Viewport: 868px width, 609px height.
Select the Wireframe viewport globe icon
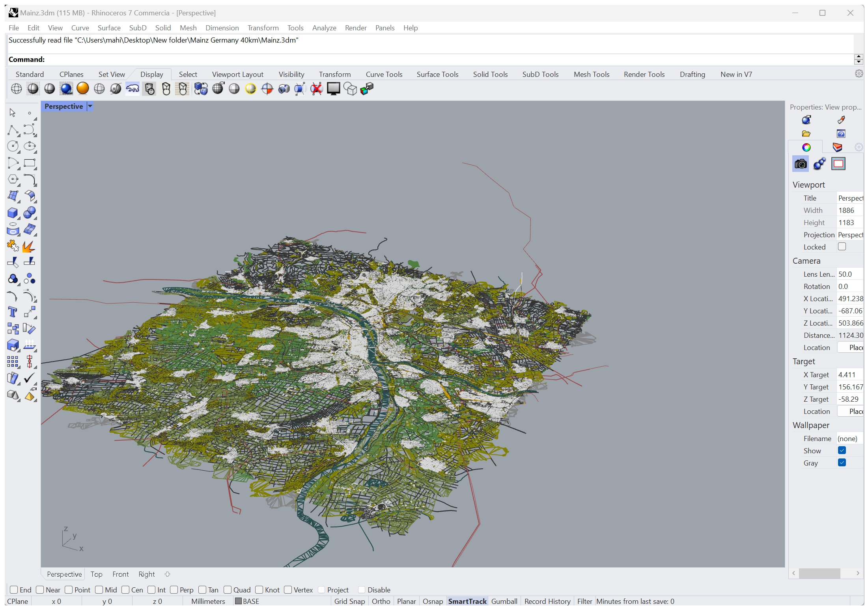17,89
